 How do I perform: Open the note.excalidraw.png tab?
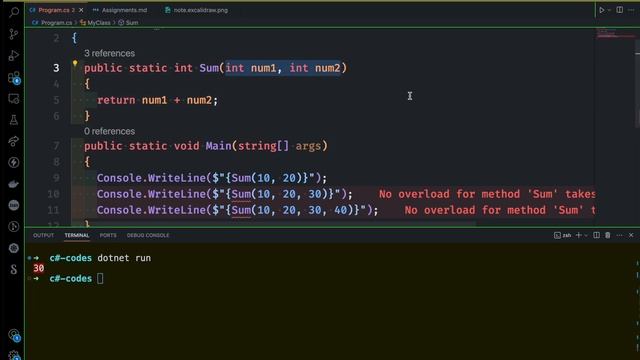[196, 10]
